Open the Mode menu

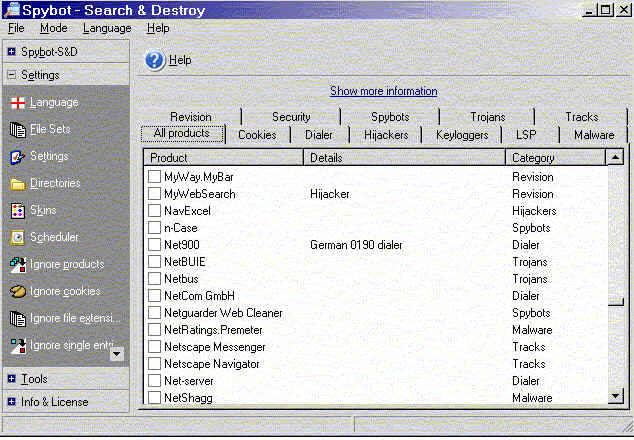tap(53, 28)
